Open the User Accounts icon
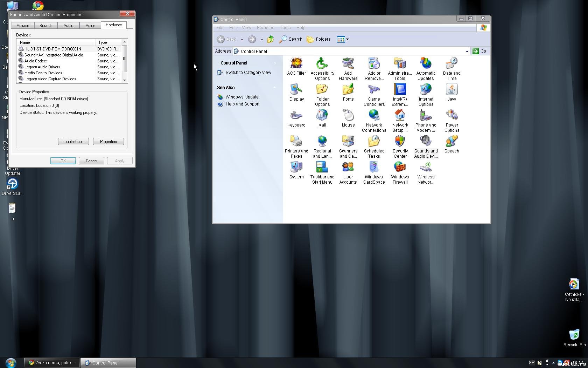Screen dimensions: 588x368 click(348, 168)
